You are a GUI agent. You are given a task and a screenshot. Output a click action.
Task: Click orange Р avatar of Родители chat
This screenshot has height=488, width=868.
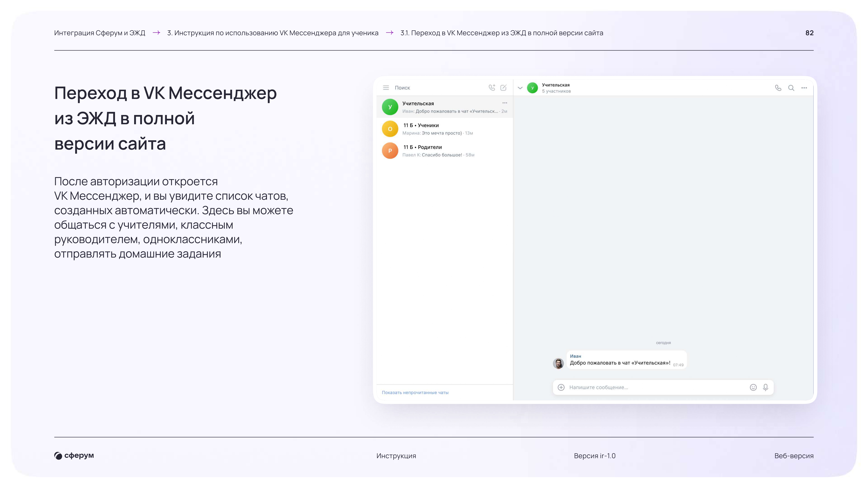pyautogui.click(x=390, y=151)
